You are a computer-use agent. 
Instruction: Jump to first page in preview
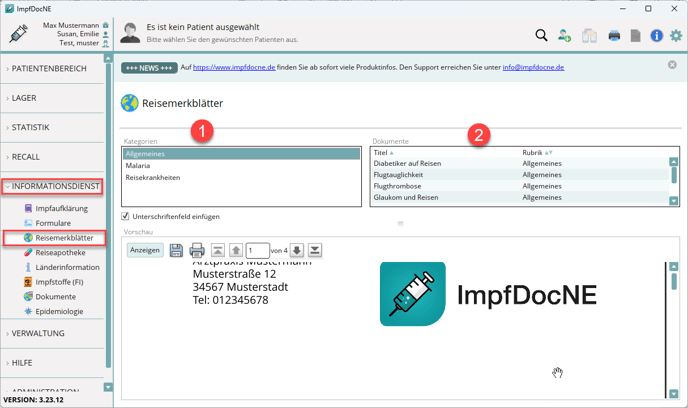[218, 251]
